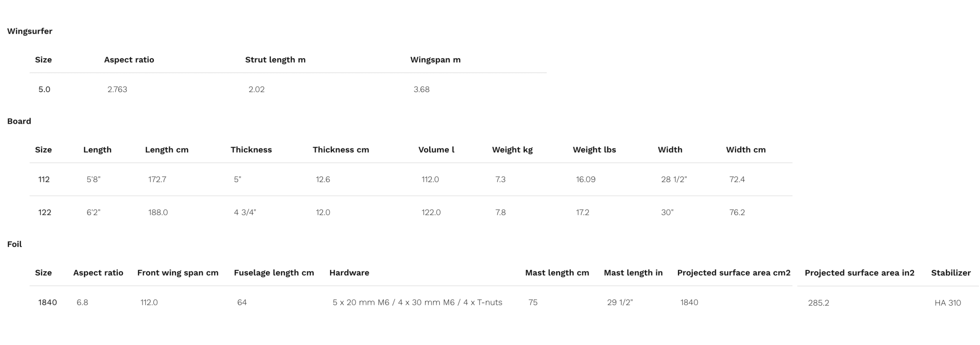Select the Wingspan m column header
This screenshot has height=345, width=980.
click(435, 60)
